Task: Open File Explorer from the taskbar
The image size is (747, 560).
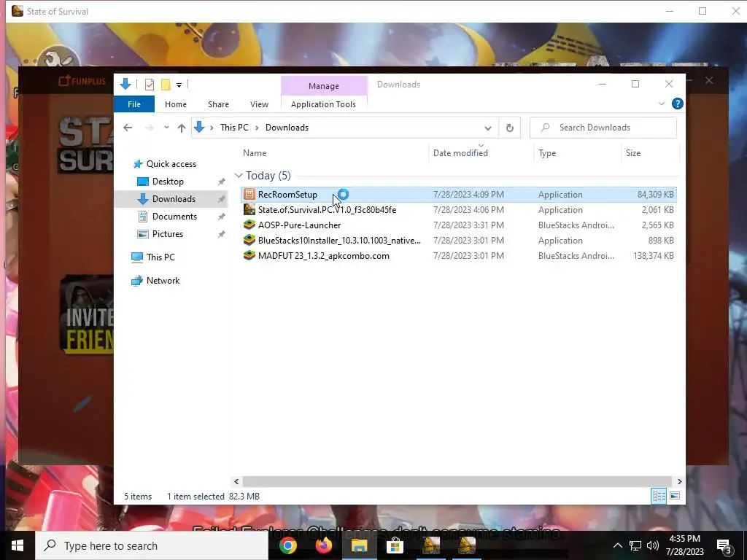Action: coord(359,545)
